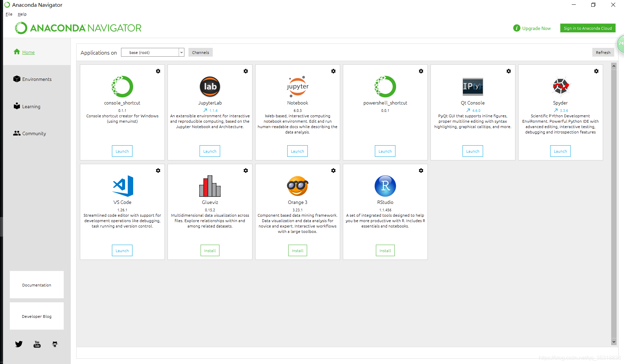Open the Twitter link icon
The image size is (624, 364).
point(19,344)
